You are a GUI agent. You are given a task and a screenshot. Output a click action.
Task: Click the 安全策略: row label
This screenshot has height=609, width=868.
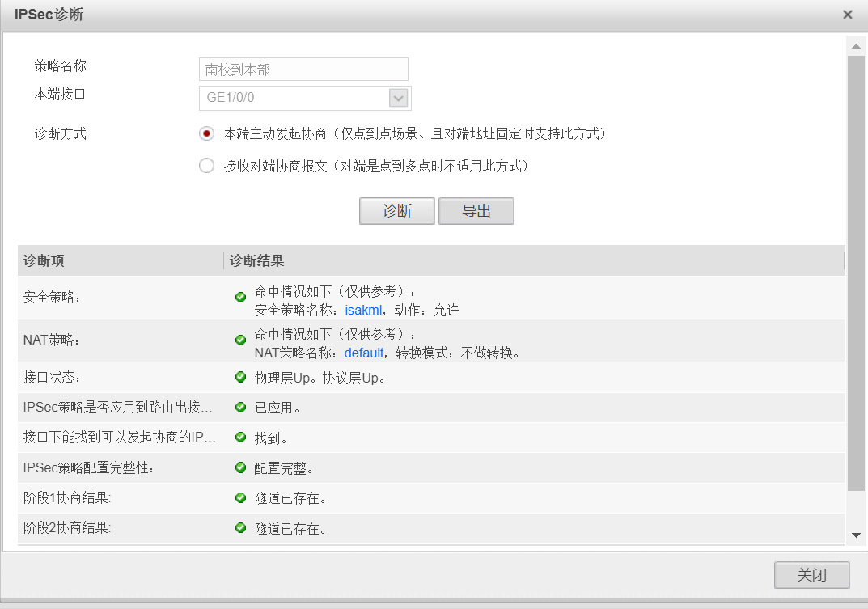(52, 298)
